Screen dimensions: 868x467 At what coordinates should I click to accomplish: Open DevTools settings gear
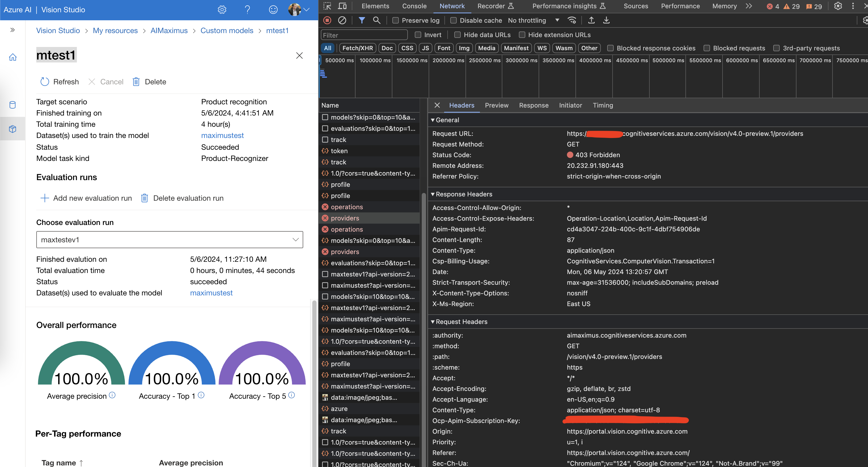838,6
